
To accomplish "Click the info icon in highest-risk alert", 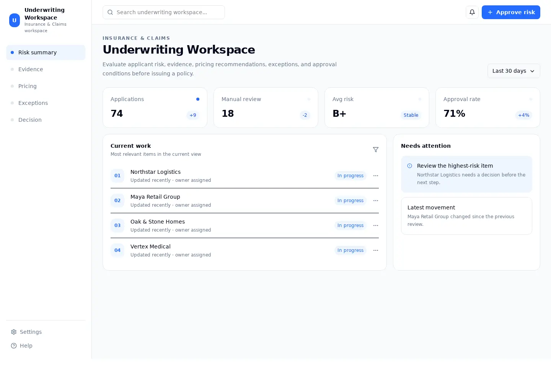I will click(x=409, y=166).
